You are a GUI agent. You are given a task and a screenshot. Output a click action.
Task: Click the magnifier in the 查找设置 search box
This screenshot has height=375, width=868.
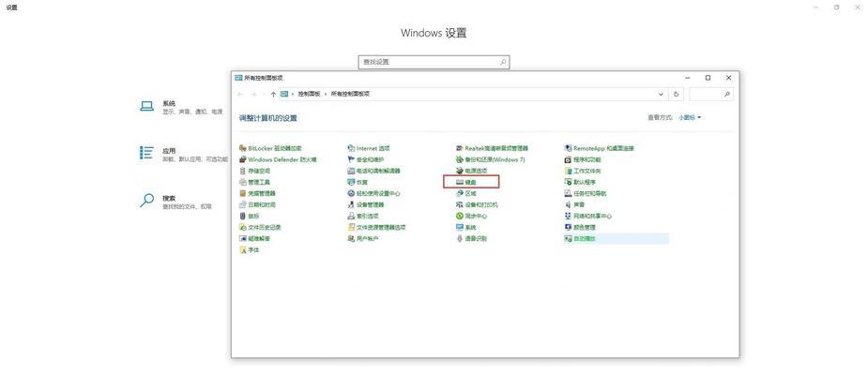(503, 62)
